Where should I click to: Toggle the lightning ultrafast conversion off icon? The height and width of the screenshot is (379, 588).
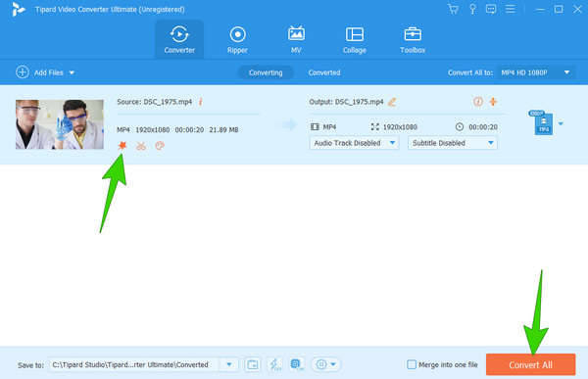(274, 364)
